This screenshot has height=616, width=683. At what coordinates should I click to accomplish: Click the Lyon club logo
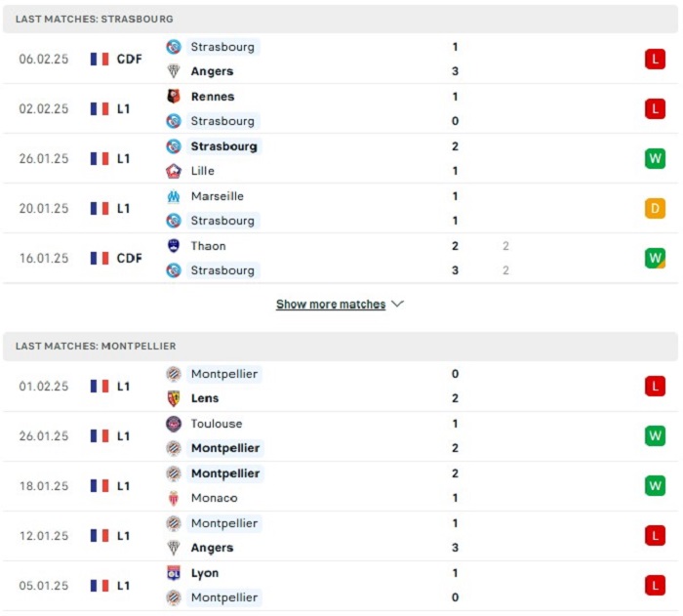[x=174, y=573]
